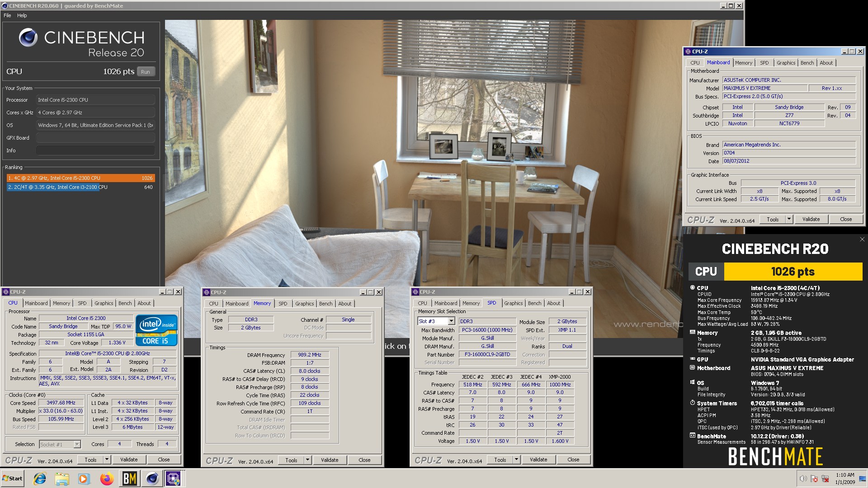Click the GPU section icon in BenchMate panel
Viewport: 868px width, 488px height.
(x=692, y=359)
